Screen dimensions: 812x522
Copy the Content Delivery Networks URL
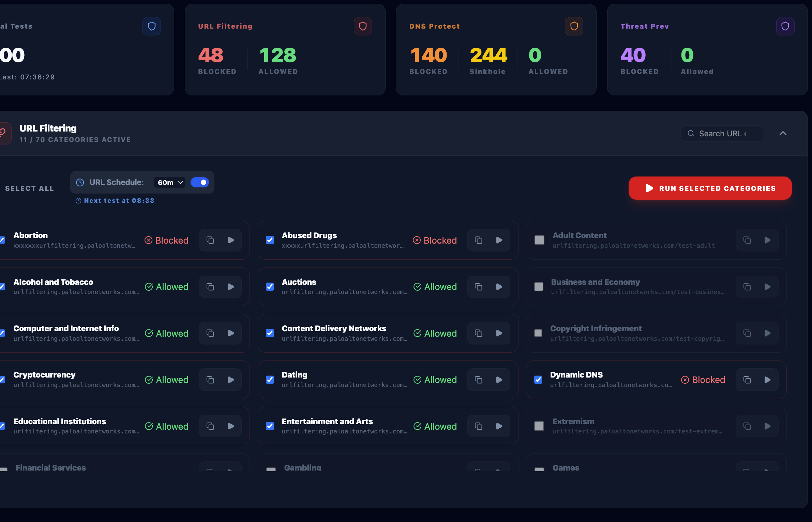pyautogui.click(x=479, y=333)
